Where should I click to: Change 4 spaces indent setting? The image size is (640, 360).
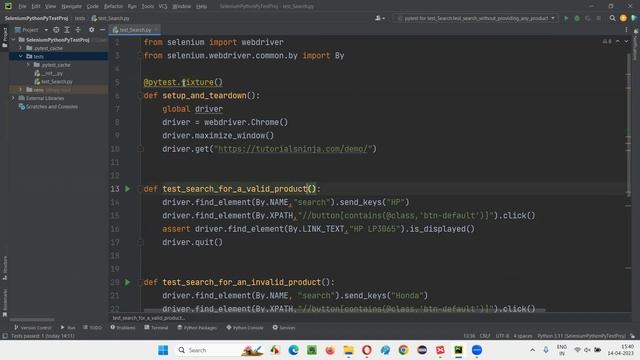click(523, 336)
